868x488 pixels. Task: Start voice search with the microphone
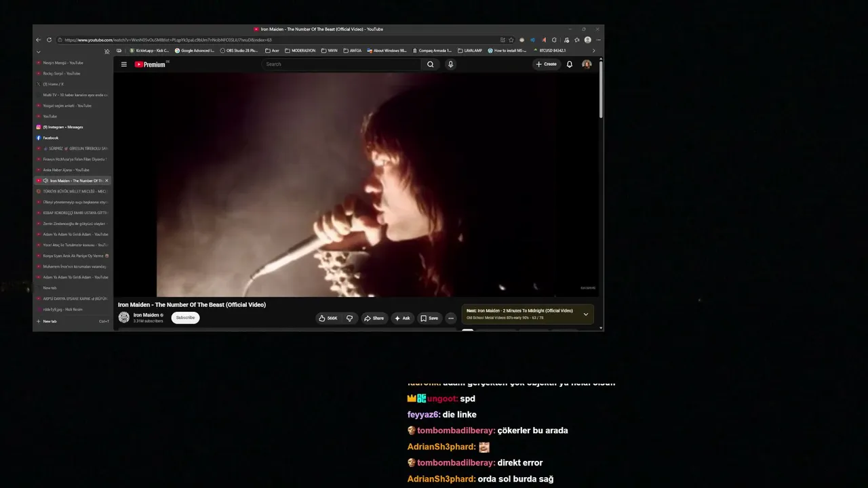pos(450,64)
